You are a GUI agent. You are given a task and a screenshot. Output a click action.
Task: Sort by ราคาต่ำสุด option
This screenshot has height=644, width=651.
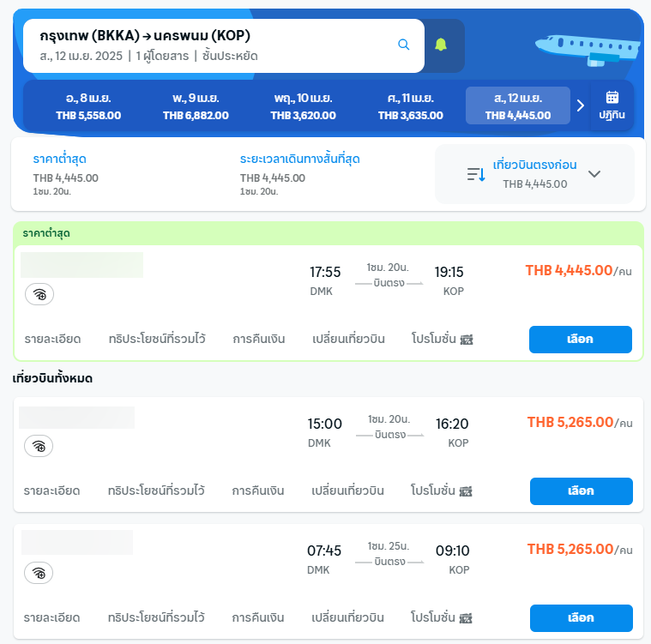(65, 174)
